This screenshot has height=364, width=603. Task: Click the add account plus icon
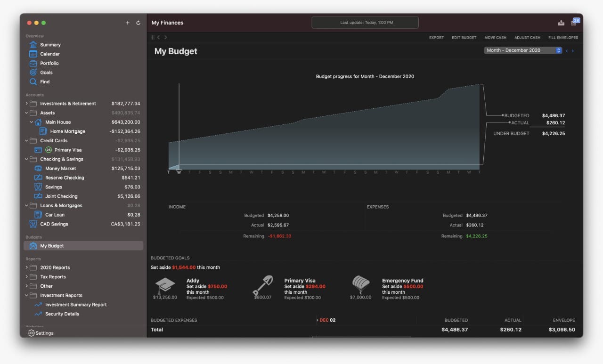(128, 23)
